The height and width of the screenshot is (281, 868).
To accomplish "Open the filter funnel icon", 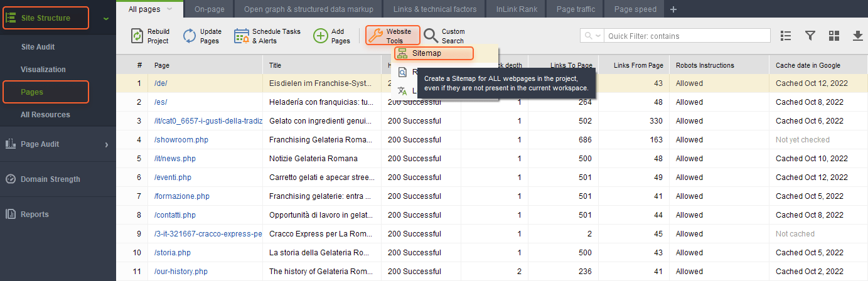I will (810, 36).
